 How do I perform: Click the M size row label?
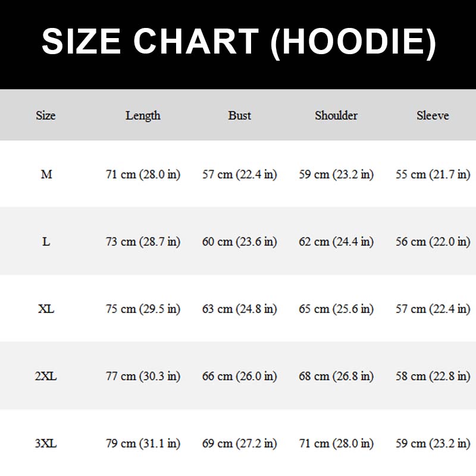pos(46,174)
